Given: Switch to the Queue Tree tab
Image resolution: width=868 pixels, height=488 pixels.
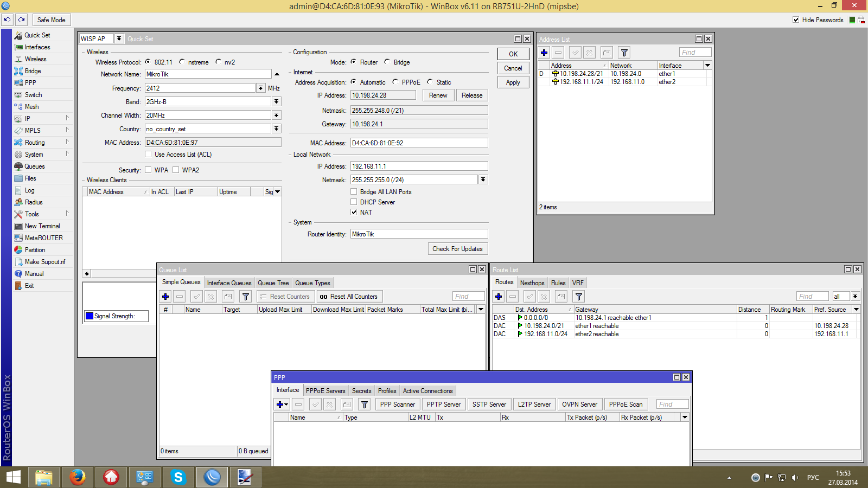Looking at the screenshot, I should (273, 283).
